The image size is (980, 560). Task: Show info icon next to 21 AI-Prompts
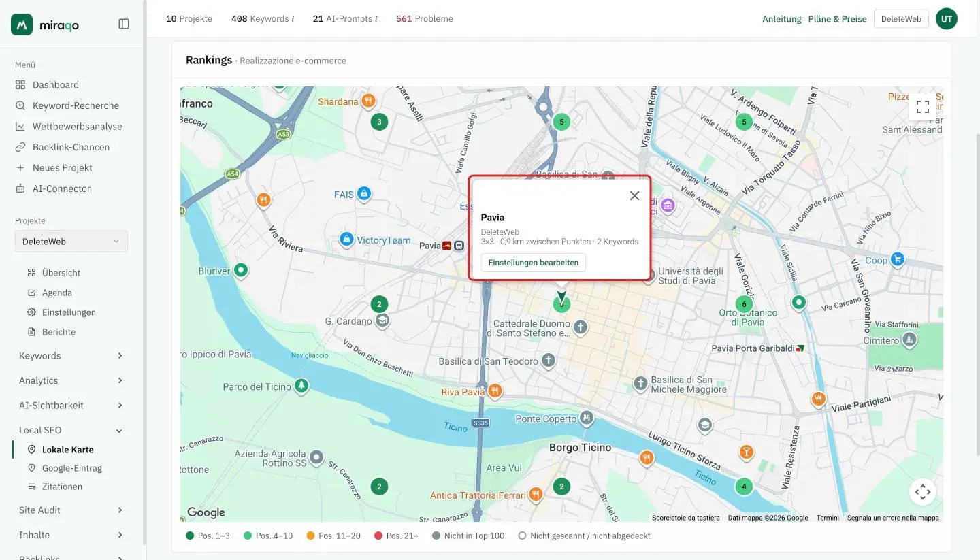click(x=376, y=19)
